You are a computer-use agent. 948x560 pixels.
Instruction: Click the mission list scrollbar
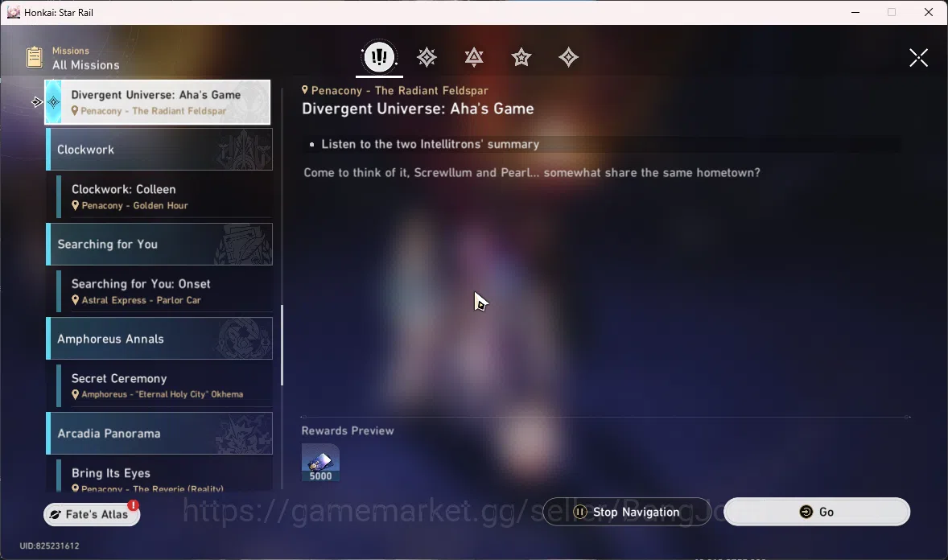click(282, 345)
